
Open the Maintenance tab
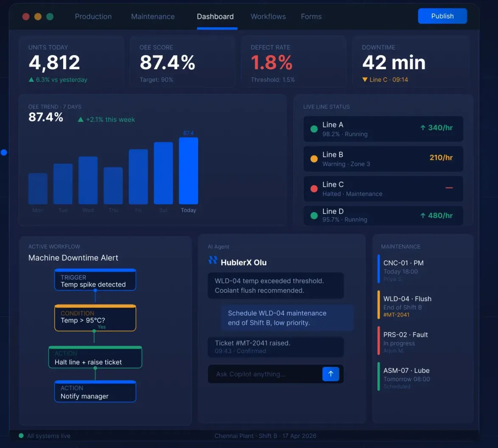coord(153,17)
